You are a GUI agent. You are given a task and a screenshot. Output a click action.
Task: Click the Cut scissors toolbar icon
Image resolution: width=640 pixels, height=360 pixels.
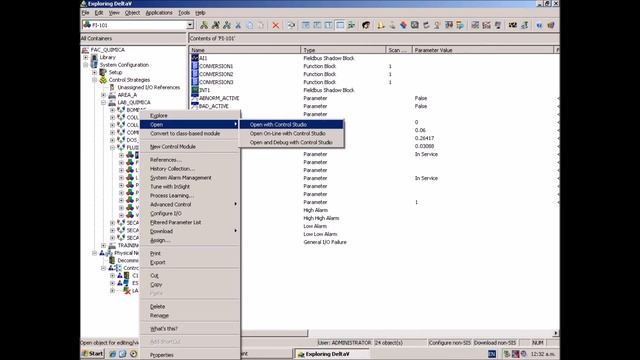(x=238, y=25)
